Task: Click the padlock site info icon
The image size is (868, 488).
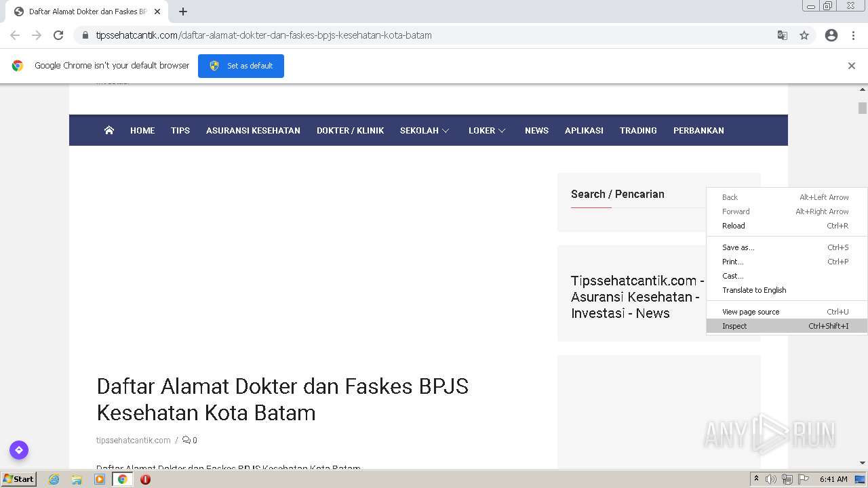Action: (85, 35)
